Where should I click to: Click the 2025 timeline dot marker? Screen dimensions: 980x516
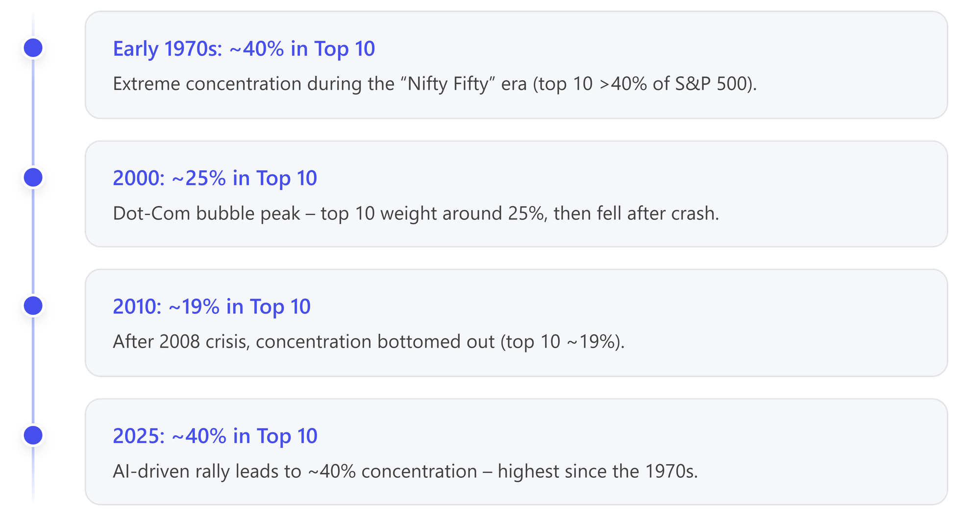[x=33, y=435]
